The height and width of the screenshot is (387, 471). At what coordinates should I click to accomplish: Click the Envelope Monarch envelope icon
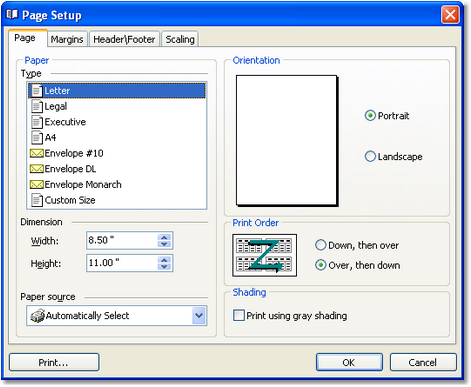[x=37, y=184]
